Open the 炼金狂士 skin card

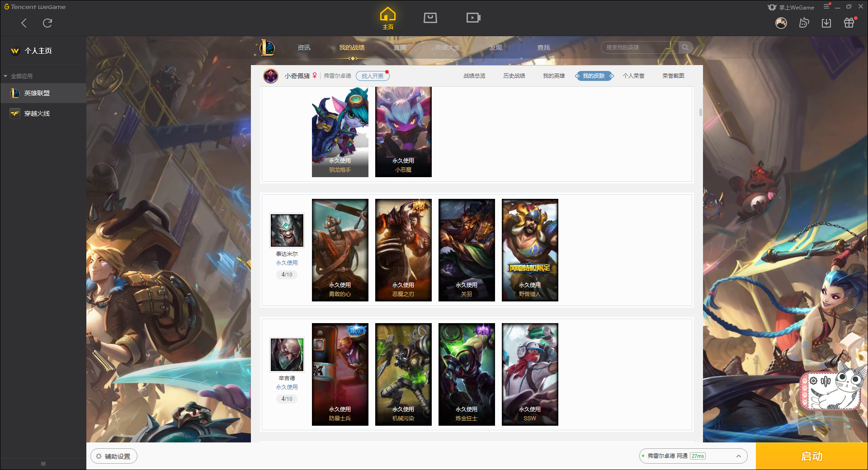point(467,374)
